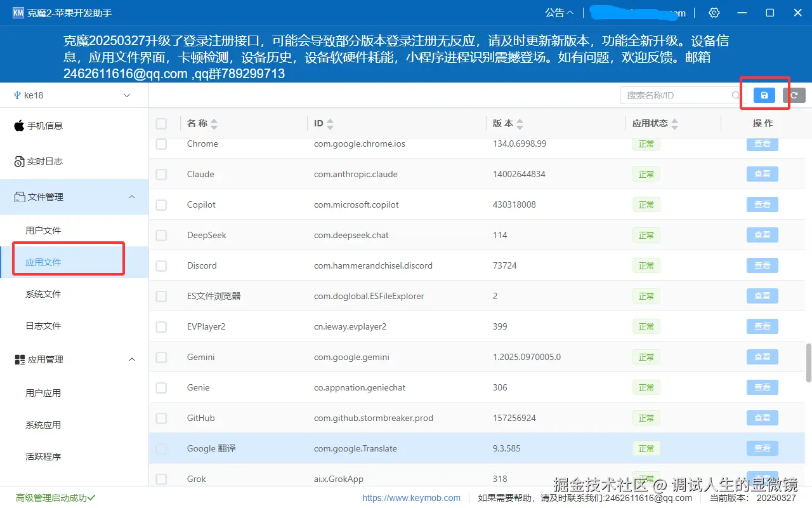Select 用户应用 in the sidebar
This screenshot has width=812, height=508.
pos(74,393)
